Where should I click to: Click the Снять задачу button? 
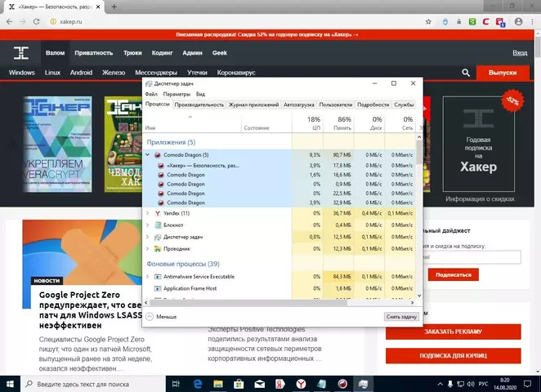tap(401, 317)
